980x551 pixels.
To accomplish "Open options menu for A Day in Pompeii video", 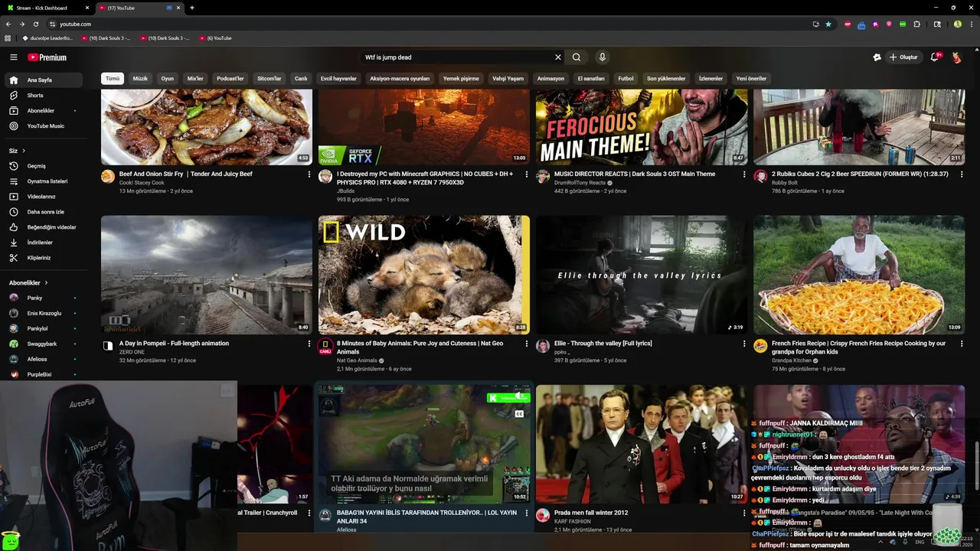I will 309,344.
